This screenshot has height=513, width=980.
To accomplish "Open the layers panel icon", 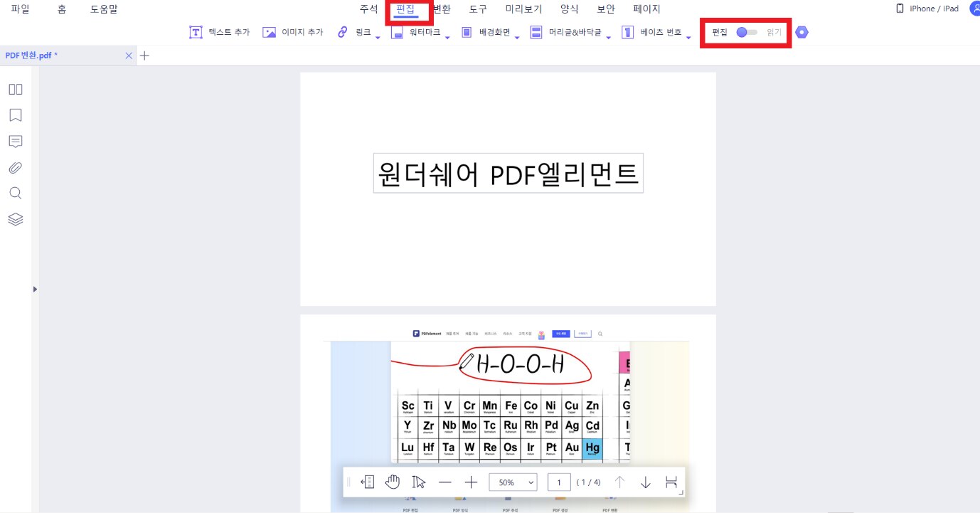I will click(15, 218).
